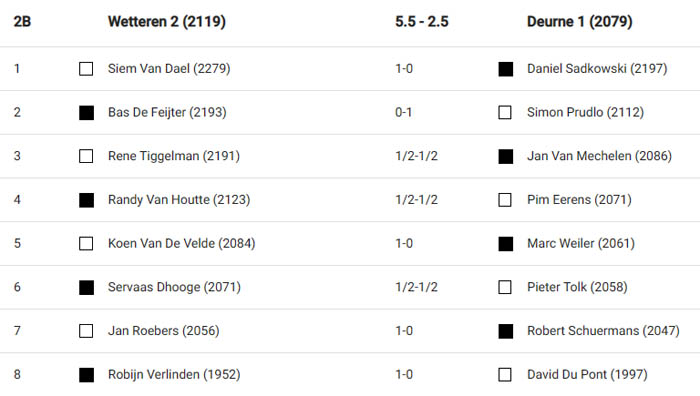Click the 0-1 result on board 2
Viewport: 700px width, 396px height.
pos(404,113)
